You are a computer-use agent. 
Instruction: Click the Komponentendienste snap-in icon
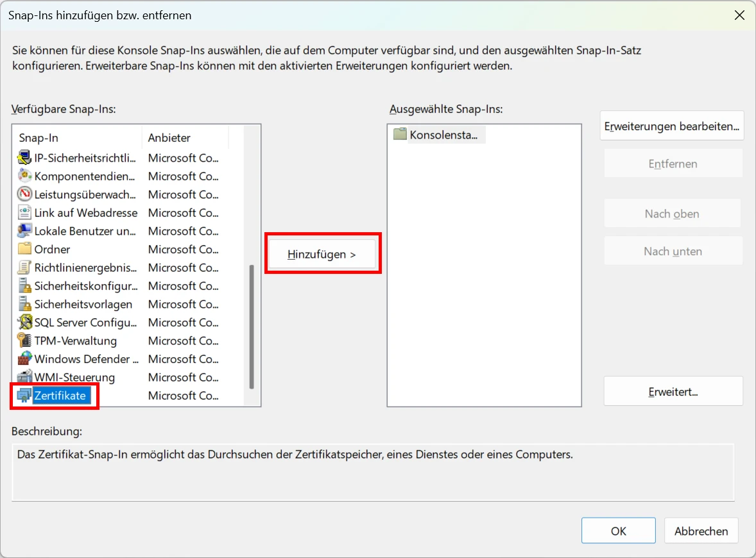tap(24, 176)
